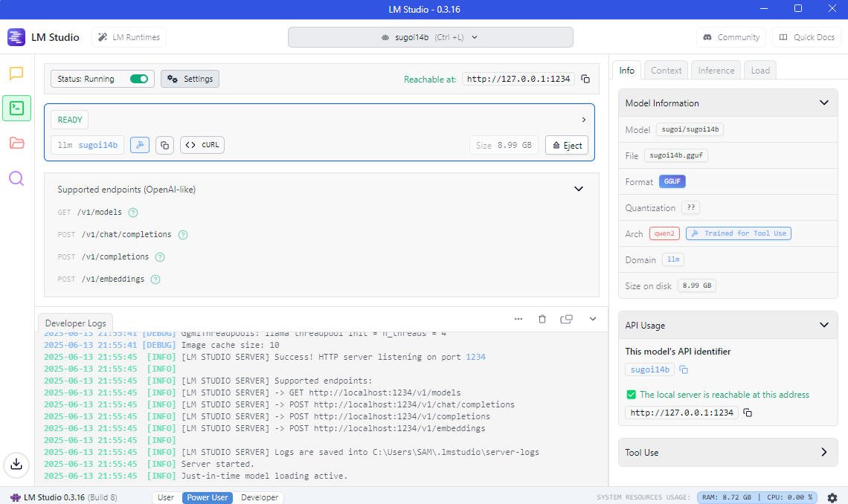848x504 pixels.
Task: Click the sugoi/sugoi14b model name
Action: coord(690,129)
